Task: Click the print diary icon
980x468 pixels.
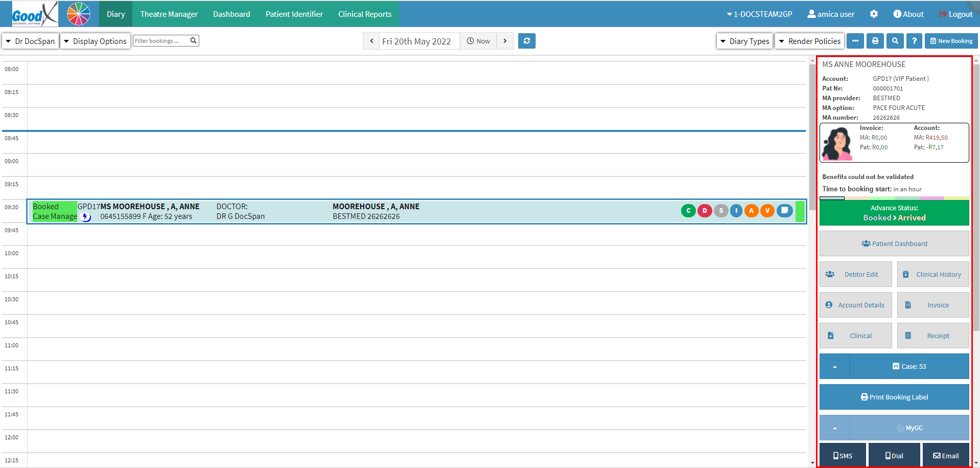Action: coord(875,41)
